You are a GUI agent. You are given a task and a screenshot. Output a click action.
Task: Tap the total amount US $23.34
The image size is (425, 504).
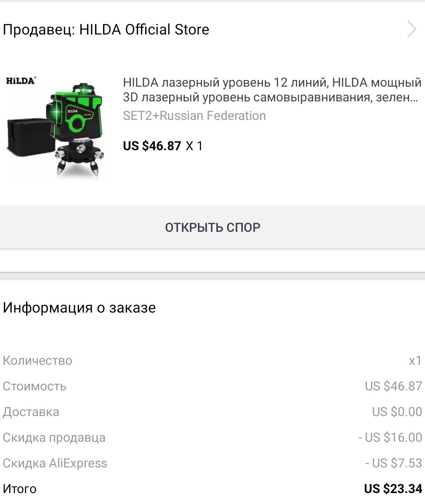coord(393,489)
